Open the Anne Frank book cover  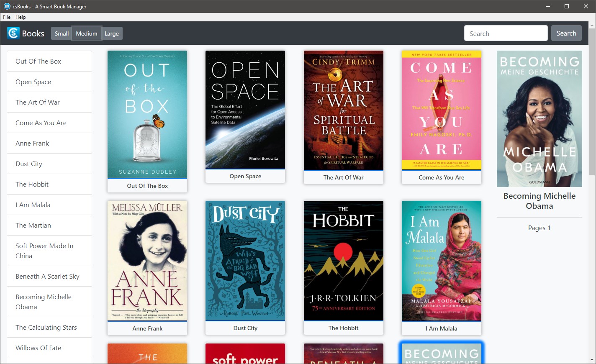point(147,261)
